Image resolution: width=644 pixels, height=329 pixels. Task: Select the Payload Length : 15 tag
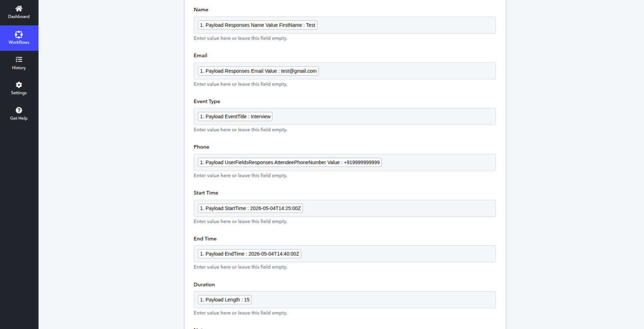pos(225,300)
